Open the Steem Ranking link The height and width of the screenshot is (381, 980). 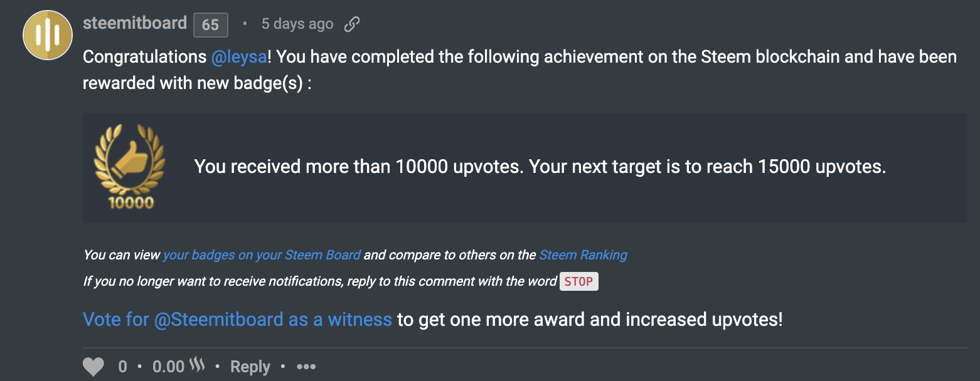coord(583,255)
